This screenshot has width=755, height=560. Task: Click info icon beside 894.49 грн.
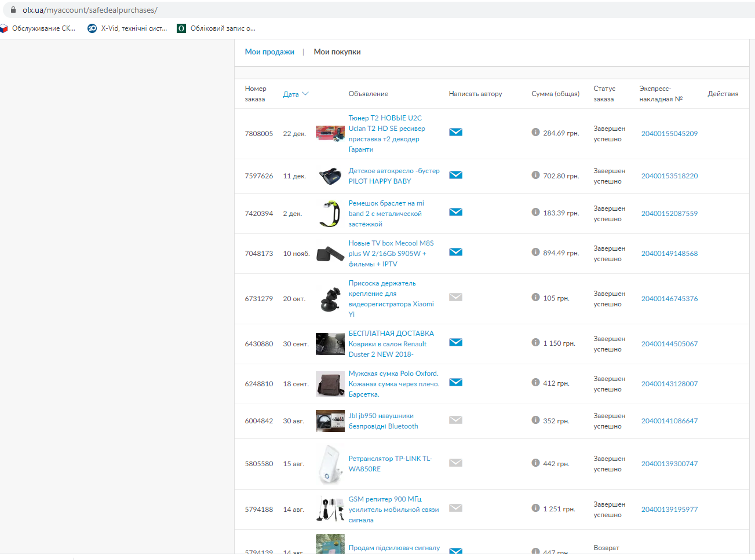point(535,252)
